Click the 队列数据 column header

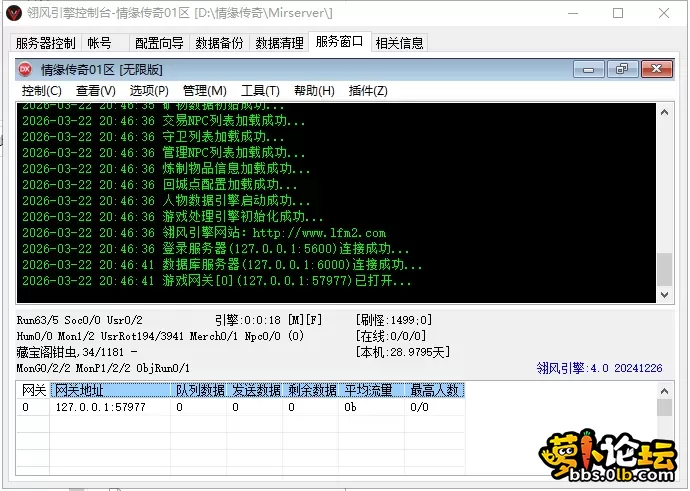[x=199, y=390]
